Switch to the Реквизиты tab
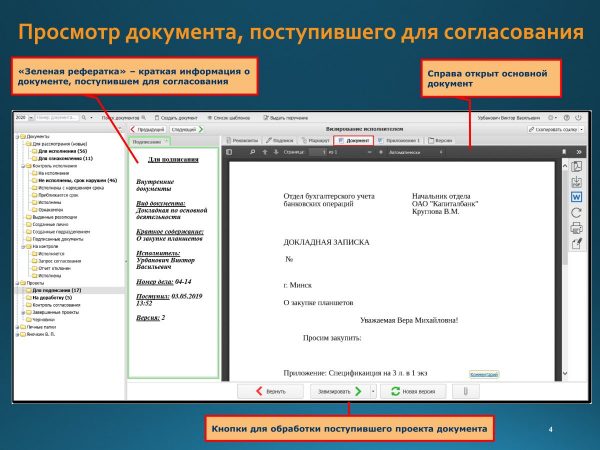This screenshot has height=450, width=600. tap(243, 140)
